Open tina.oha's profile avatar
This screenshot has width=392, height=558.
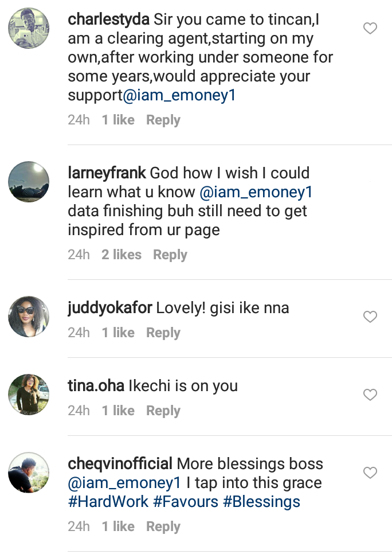(29, 395)
